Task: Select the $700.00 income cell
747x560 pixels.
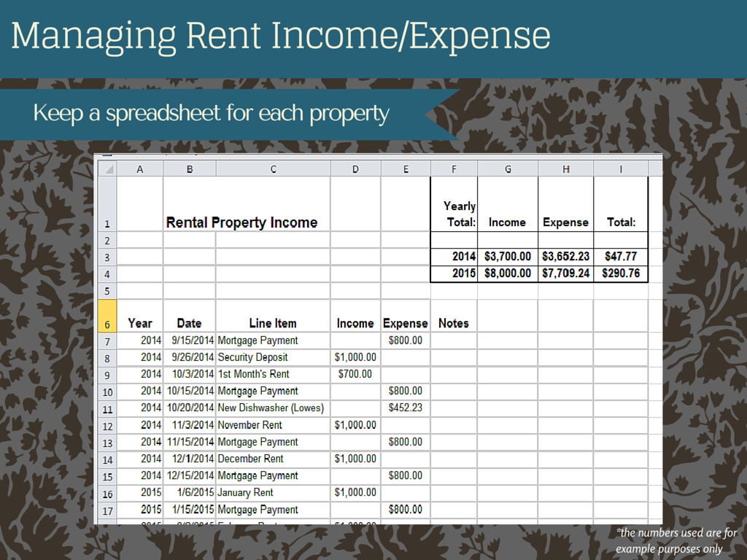Action: [355, 374]
